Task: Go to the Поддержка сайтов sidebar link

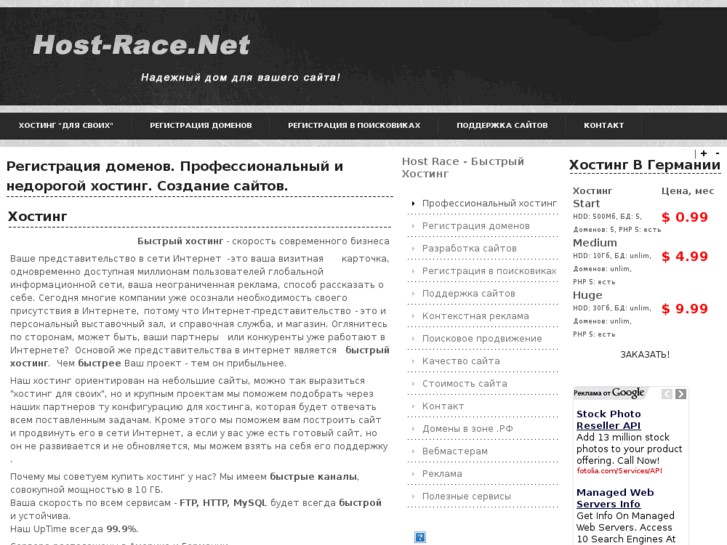Action: click(469, 294)
